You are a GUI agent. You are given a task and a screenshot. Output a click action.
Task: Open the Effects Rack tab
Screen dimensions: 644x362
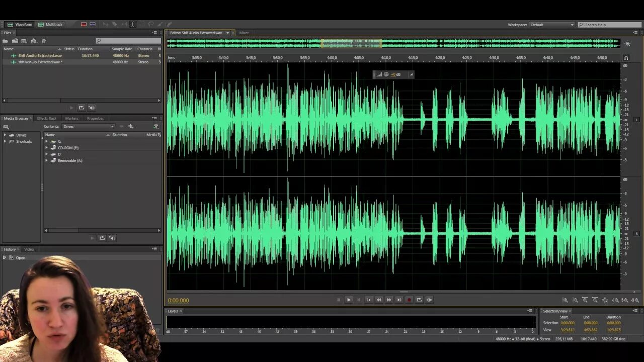click(x=47, y=118)
